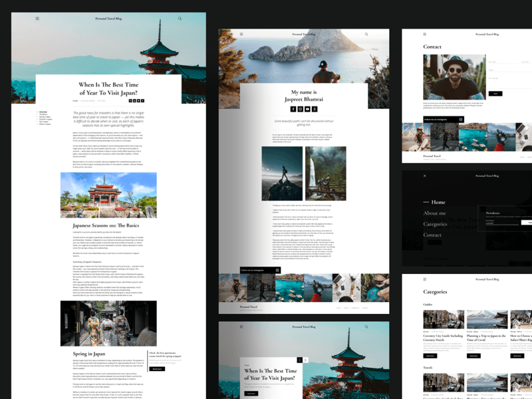
Task: Click the Newsletter email address field
Action: tap(503, 222)
